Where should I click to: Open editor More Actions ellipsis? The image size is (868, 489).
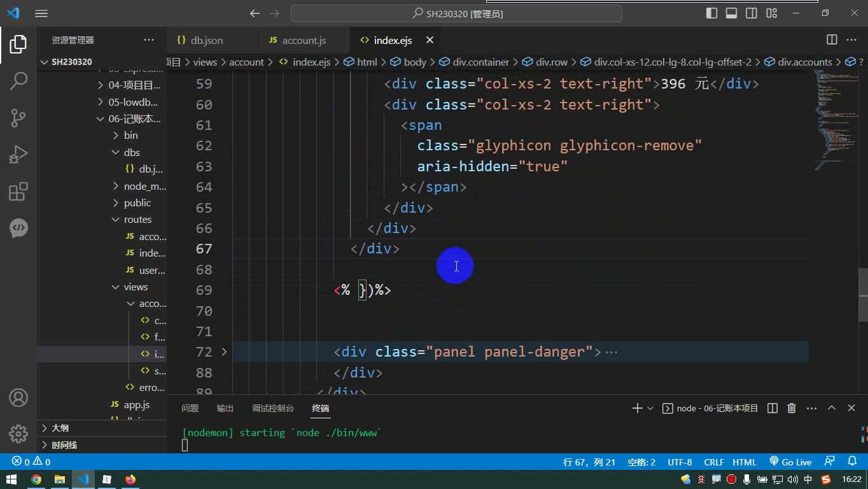[851, 39]
